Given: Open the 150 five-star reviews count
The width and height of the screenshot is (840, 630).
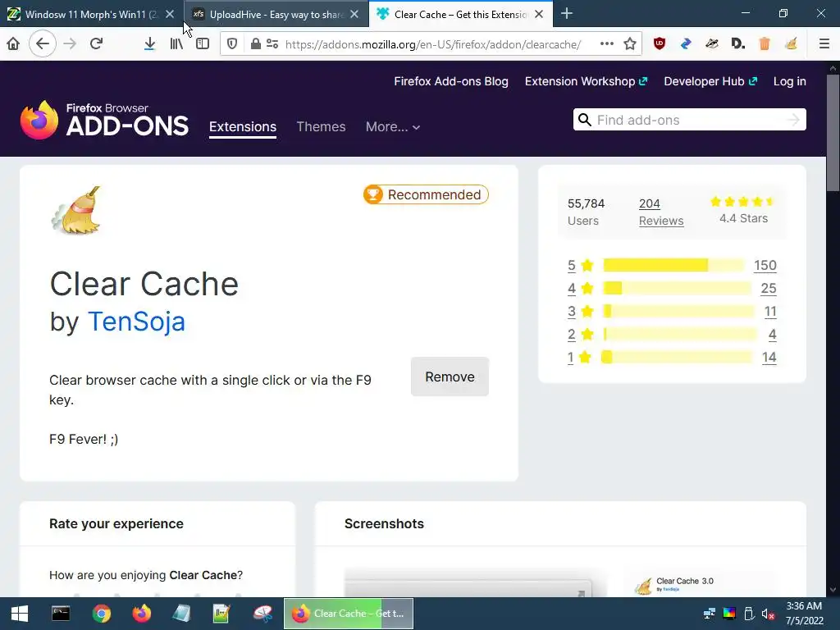Looking at the screenshot, I should click(x=765, y=265).
